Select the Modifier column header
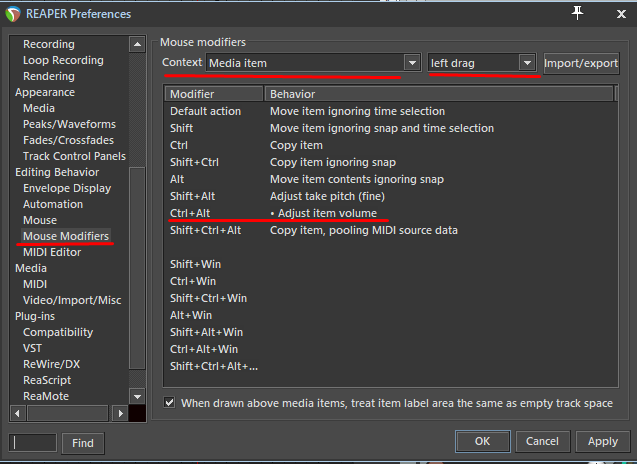This screenshot has height=464, width=637. pyautogui.click(x=214, y=94)
